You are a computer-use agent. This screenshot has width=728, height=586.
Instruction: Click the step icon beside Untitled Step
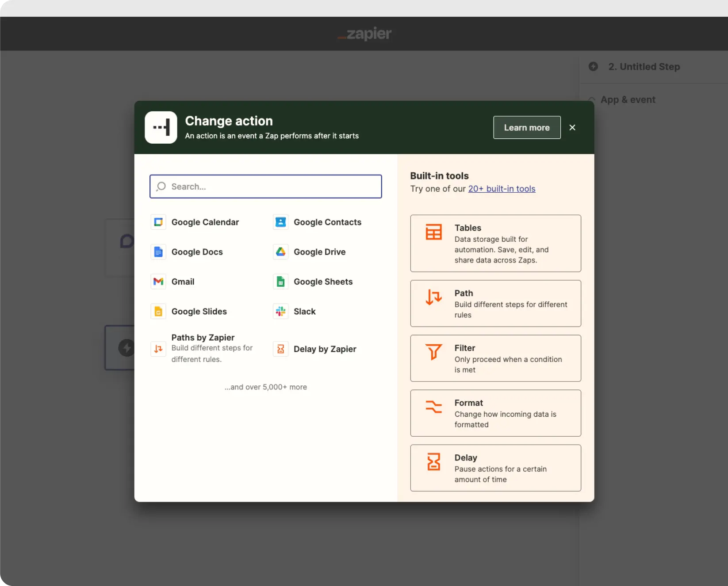(594, 66)
